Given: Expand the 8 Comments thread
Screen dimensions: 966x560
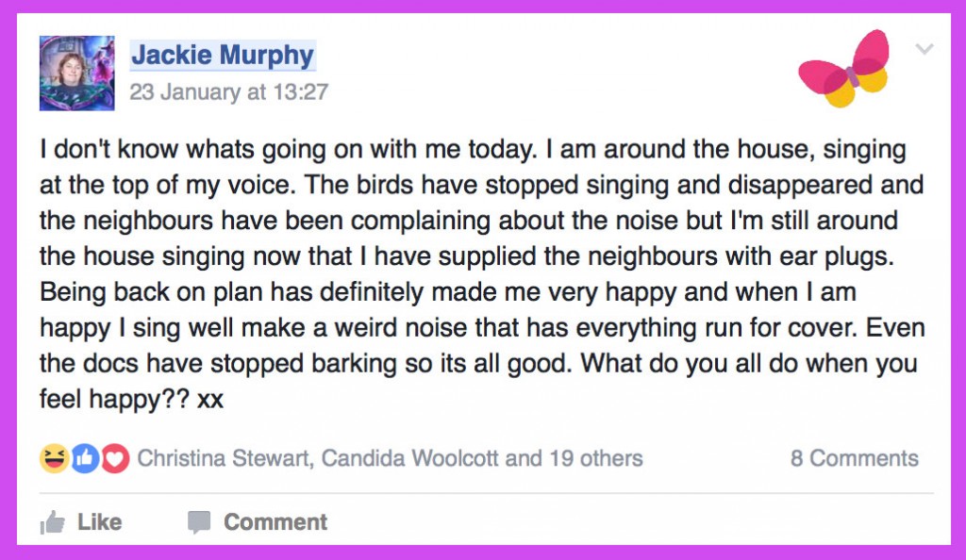Looking at the screenshot, I should point(855,458).
